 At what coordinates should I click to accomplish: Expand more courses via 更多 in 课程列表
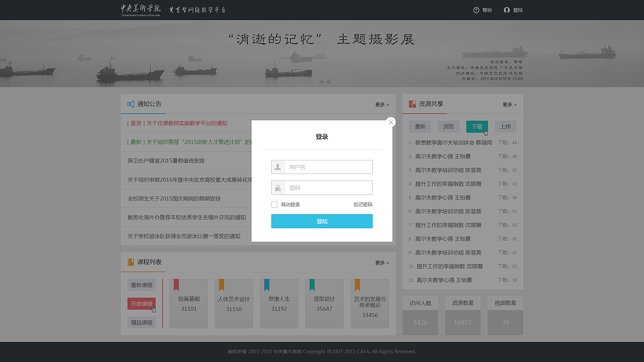(x=381, y=262)
